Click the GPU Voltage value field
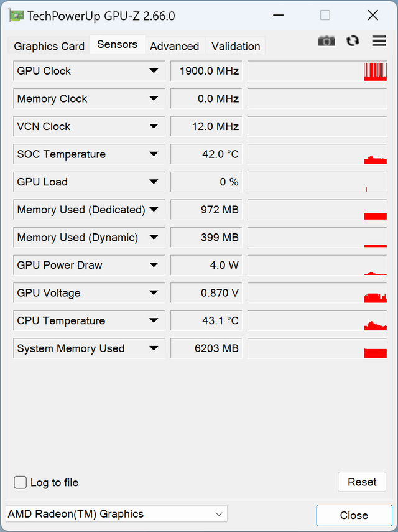Screen dimensions: 398x532 pyautogui.click(x=206, y=293)
